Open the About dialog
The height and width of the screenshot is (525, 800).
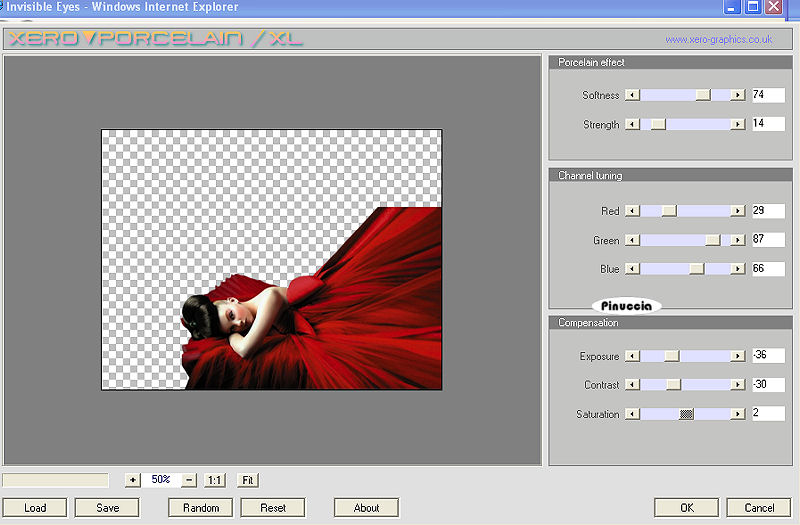[366, 508]
